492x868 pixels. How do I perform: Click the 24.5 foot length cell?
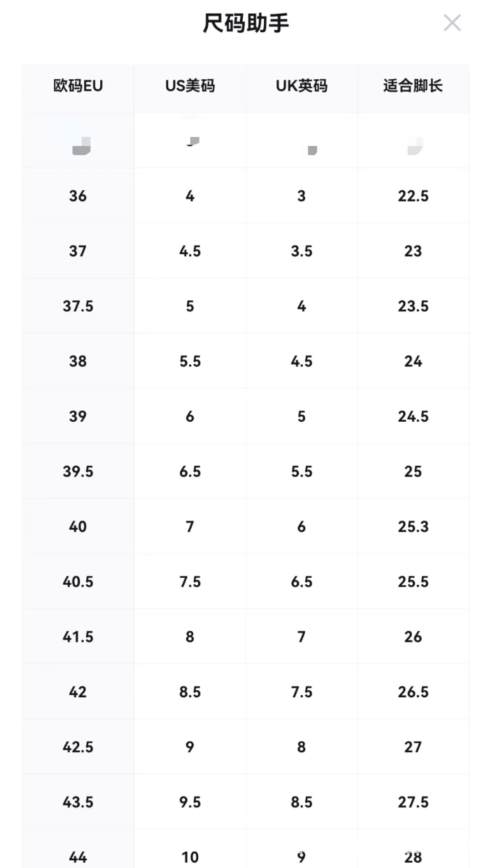pyautogui.click(x=413, y=416)
